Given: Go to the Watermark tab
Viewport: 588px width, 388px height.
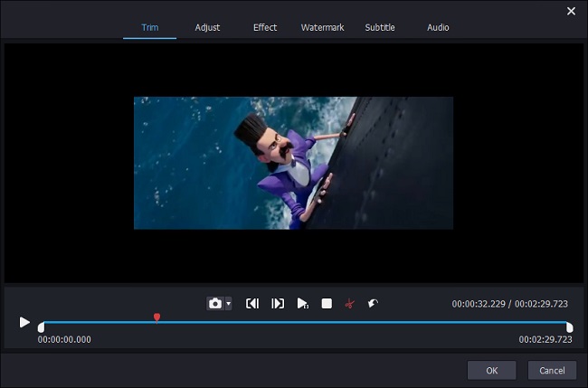Looking at the screenshot, I should click(x=323, y=27).
